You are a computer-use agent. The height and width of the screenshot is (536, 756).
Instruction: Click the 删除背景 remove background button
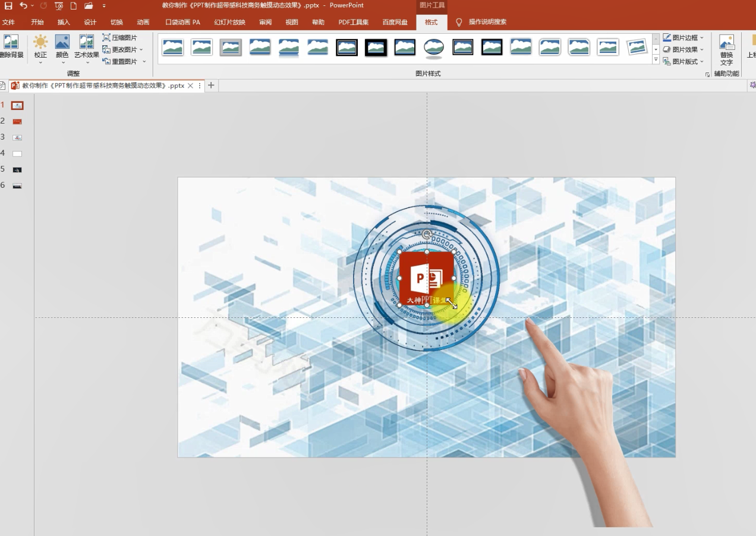(11, 46)
